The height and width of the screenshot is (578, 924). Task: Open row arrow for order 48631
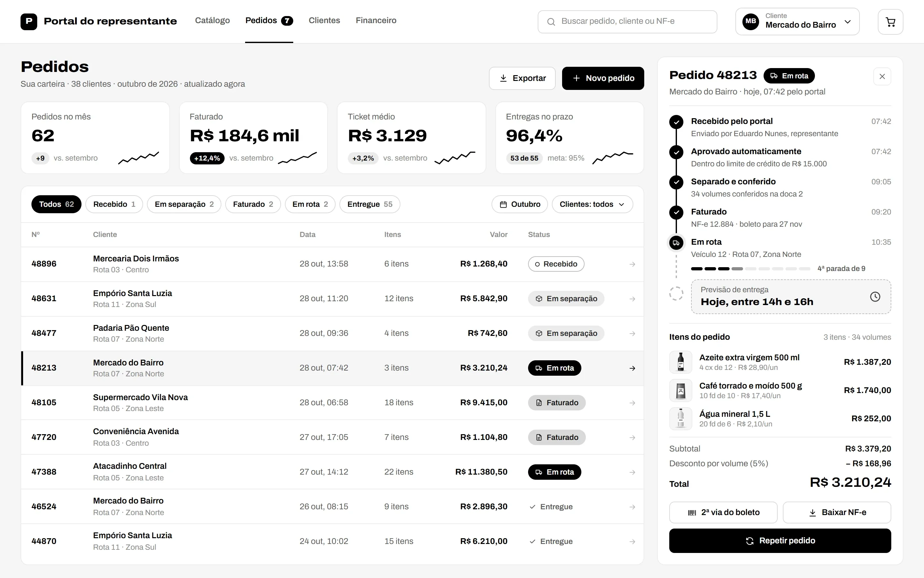(x=632, y=299)
